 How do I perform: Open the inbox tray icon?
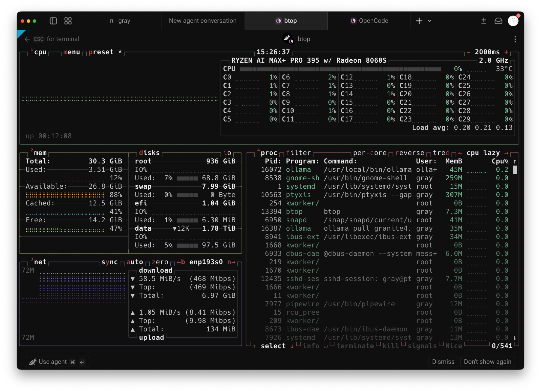coord(498,21)
